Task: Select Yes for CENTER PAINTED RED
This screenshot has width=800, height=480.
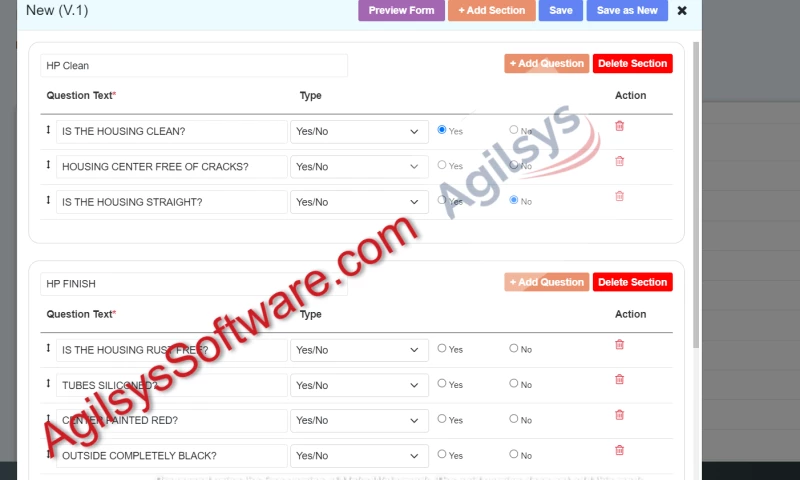Action: coord(442,418)
